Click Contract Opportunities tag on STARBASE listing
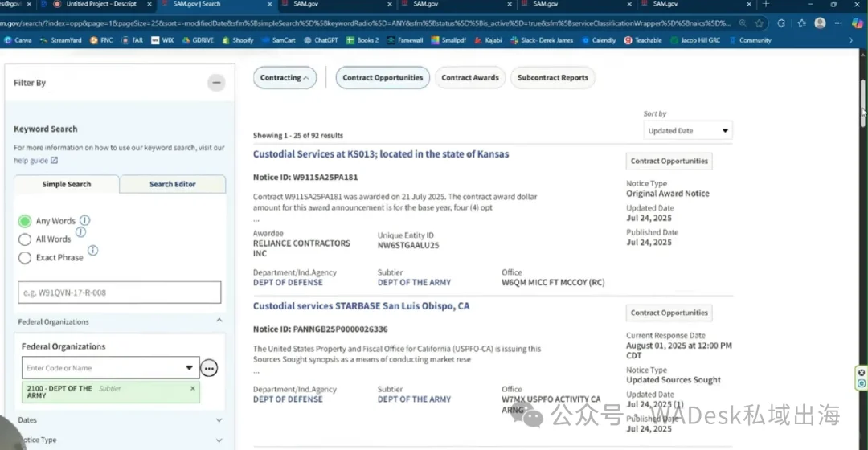 669,313
